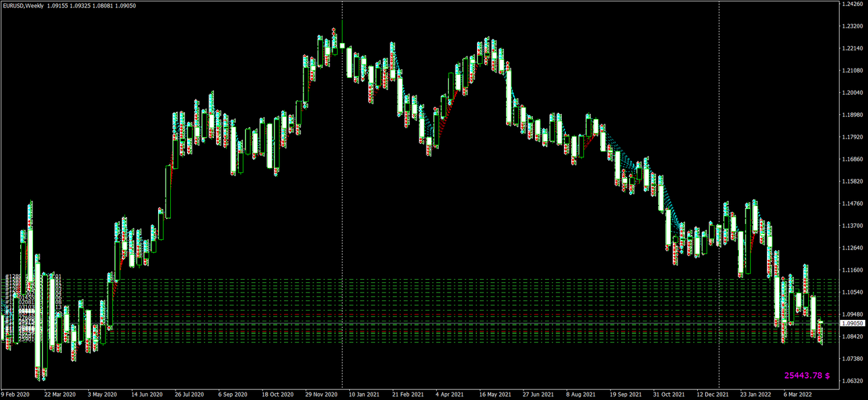Click price scale value 1.14760
868x400 pixels.
[x=851, y=204]
